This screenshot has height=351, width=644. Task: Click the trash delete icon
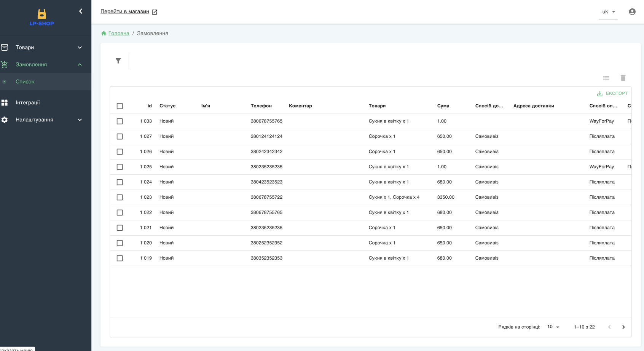[623, 78]
